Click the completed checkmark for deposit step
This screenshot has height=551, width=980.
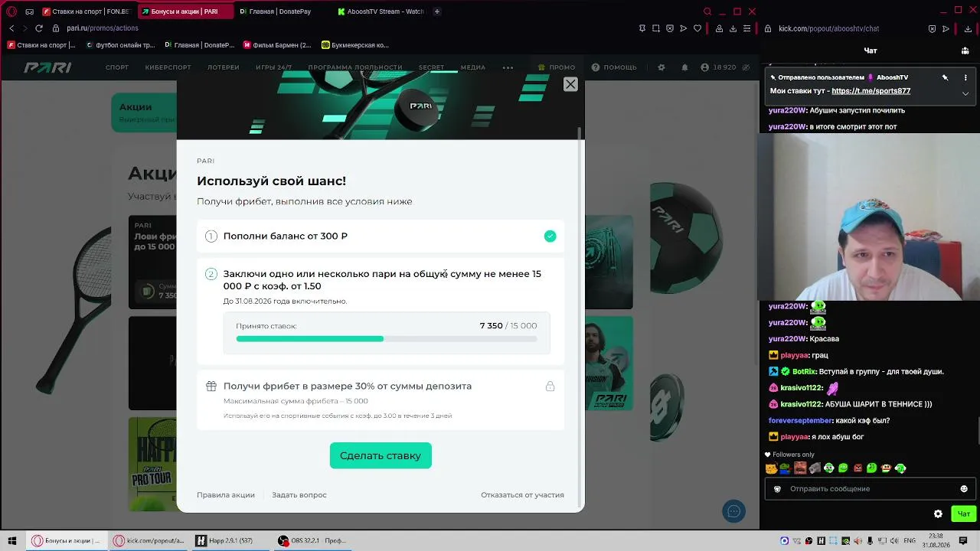pos(550,236)
